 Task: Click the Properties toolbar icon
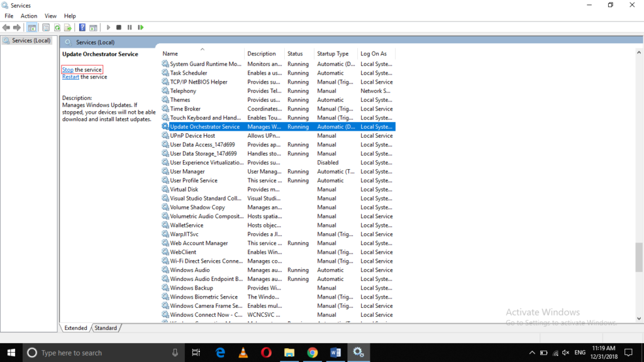[46, 28]
